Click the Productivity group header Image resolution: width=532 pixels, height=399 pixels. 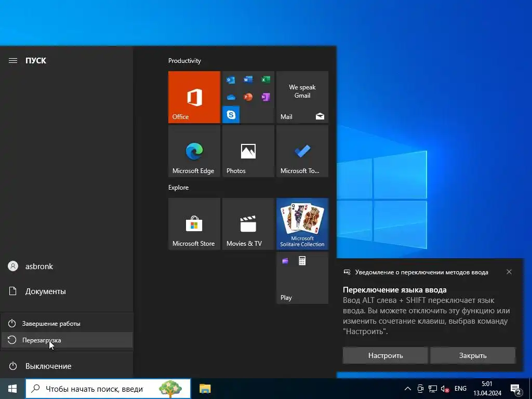click(184, 61)
